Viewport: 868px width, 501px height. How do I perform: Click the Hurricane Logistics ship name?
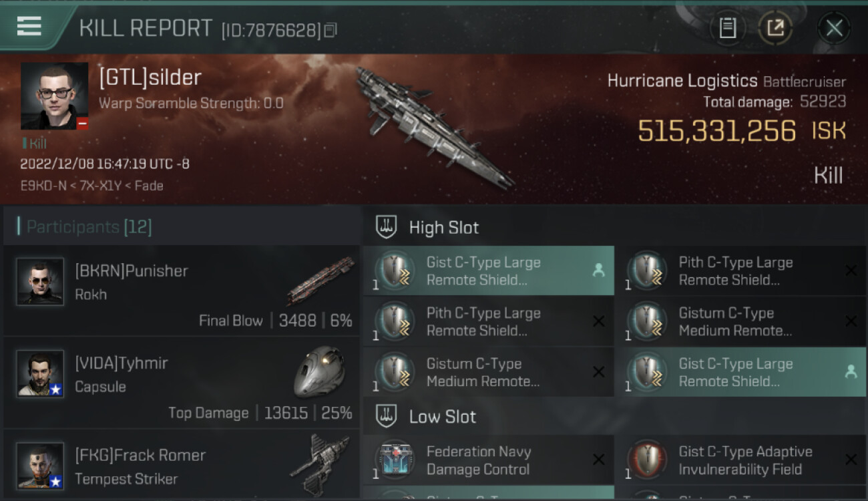(682, 81)
